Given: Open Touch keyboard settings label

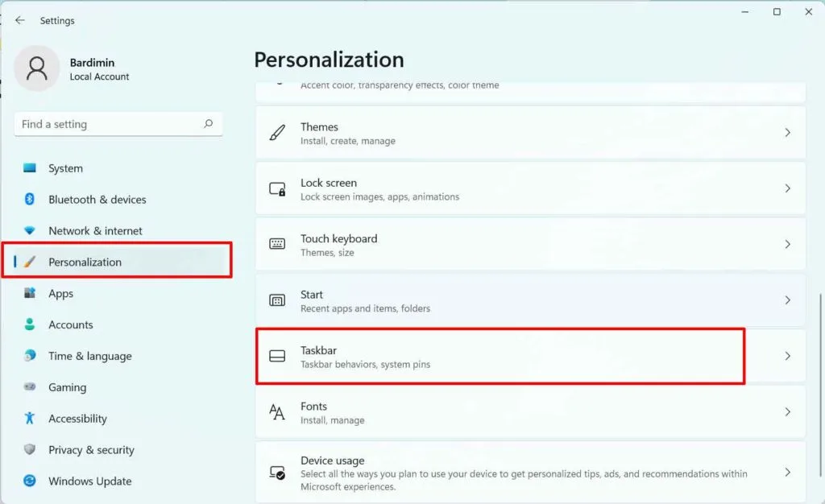Looking at the screenshot, I should [x=339, y=238].
